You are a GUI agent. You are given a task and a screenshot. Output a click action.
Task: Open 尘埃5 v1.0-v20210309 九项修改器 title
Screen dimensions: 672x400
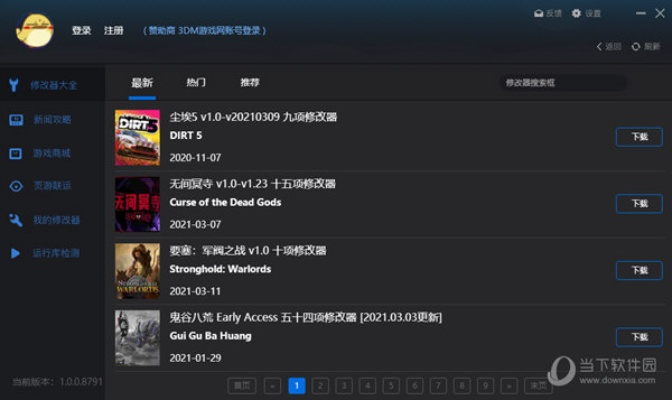click(x=253, y=117)
